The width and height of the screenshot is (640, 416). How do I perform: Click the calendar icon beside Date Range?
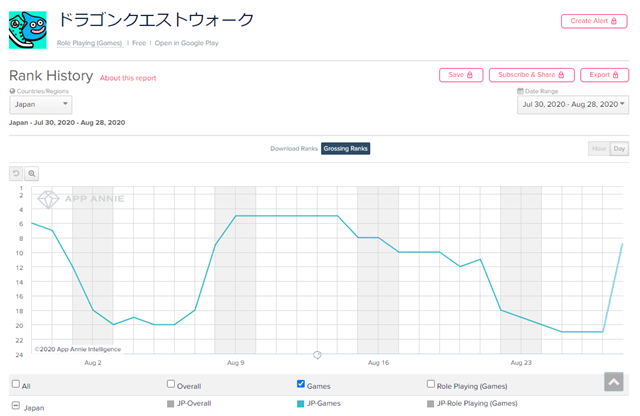click(520, 91)
